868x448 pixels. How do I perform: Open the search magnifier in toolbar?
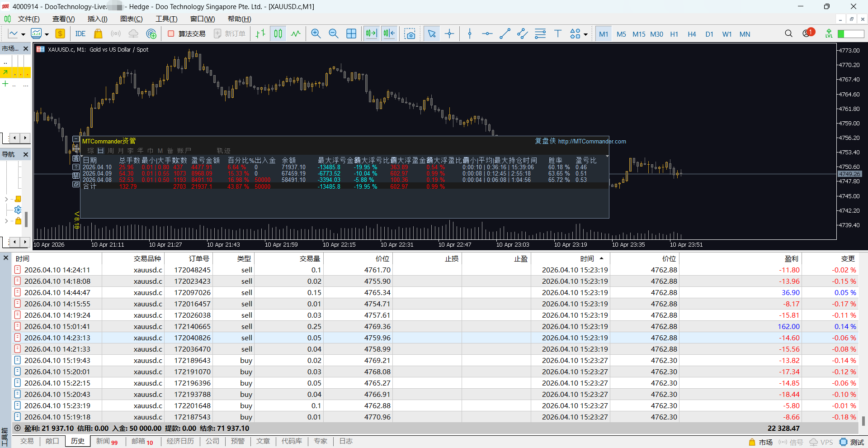788,34
